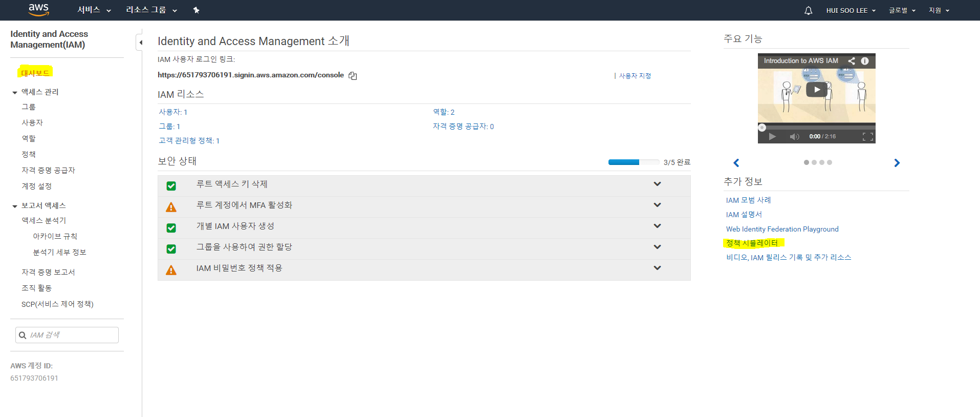
Task: Open the IAM 설명서 link
Action: point(744,215)
